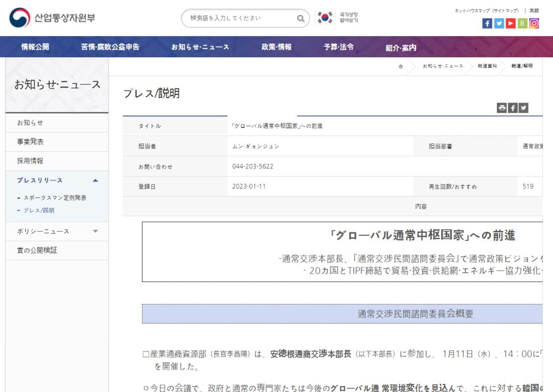The image size is (553, 392).
Task: Click the ministry logo at top left
Action: [52, 18]
